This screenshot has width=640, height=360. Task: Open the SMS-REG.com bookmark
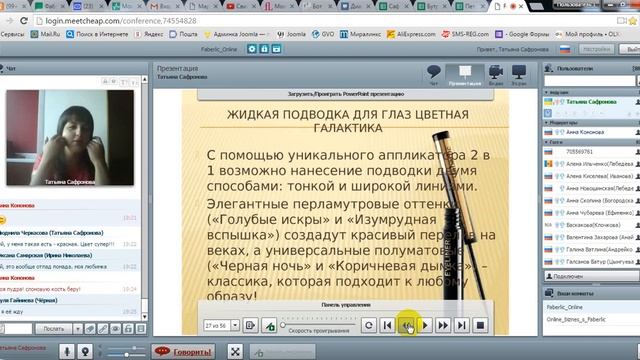[x=465, y=34]
